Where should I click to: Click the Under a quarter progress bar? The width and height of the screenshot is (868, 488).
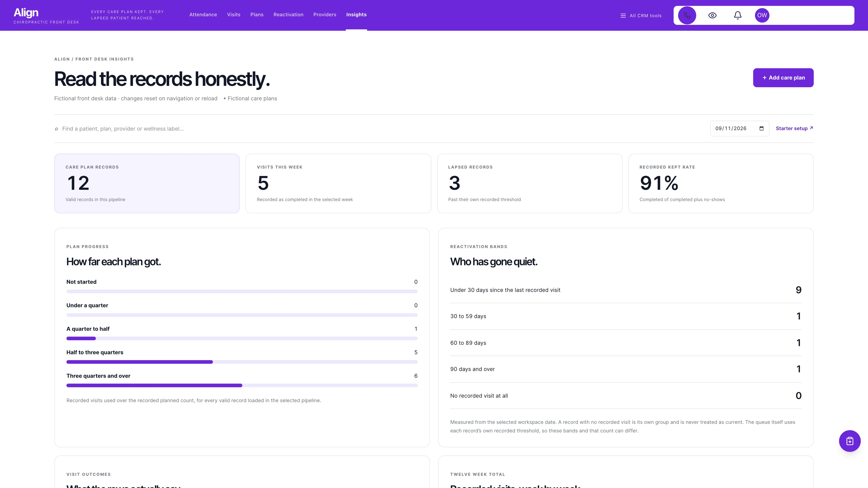[242, 315]
